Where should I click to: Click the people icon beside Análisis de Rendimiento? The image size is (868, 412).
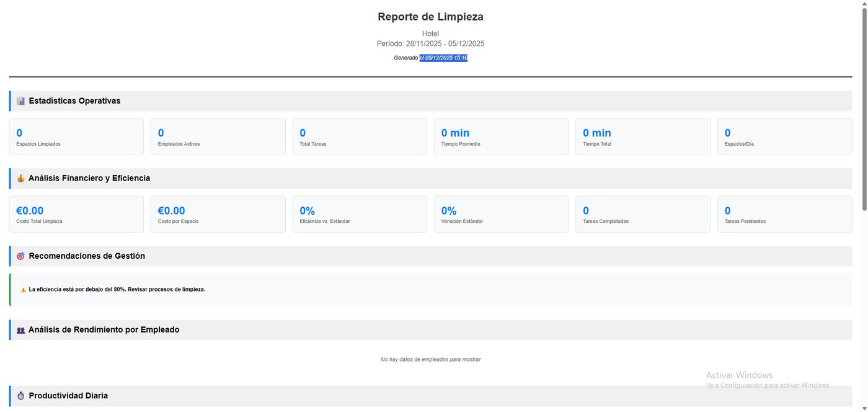click(x=21, y=330)
